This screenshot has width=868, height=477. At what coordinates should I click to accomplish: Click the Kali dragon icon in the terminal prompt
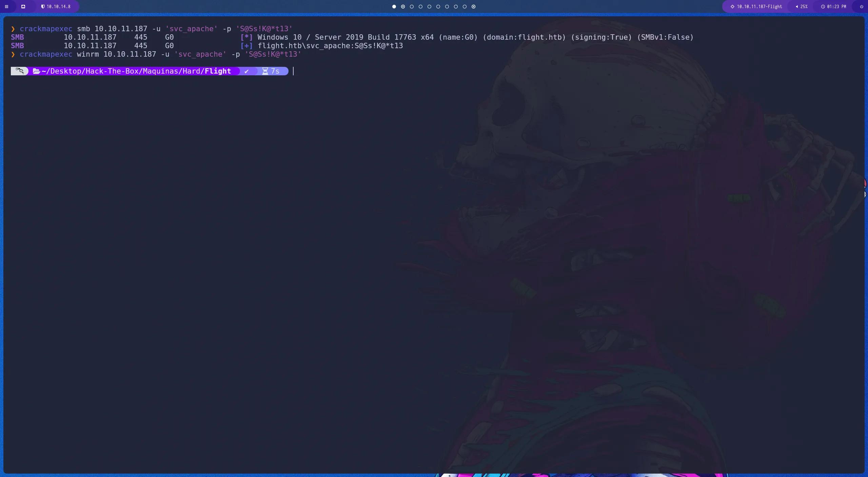point(19,71)
